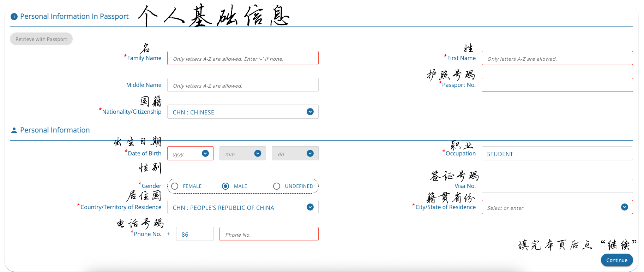This screenshot has height=272, width=644.
Task: Click the info icon beside Personal Information In Passport
Action: click(x=14, y=17)
